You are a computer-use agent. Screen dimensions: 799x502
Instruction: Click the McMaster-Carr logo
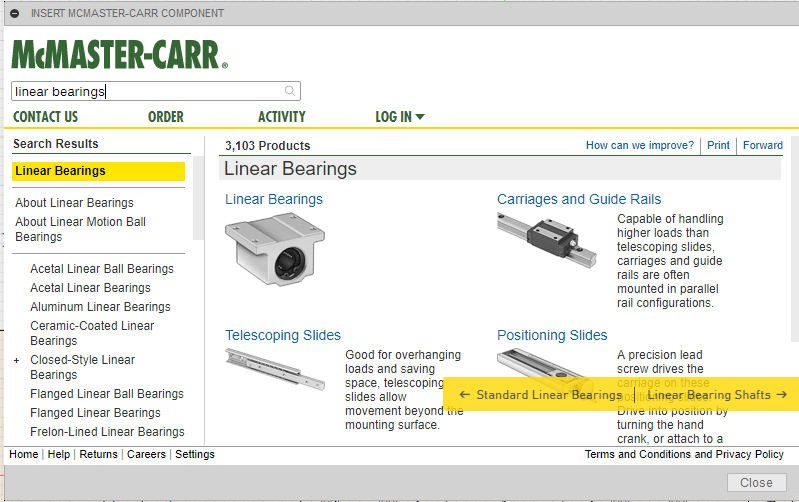pos(120,55)
